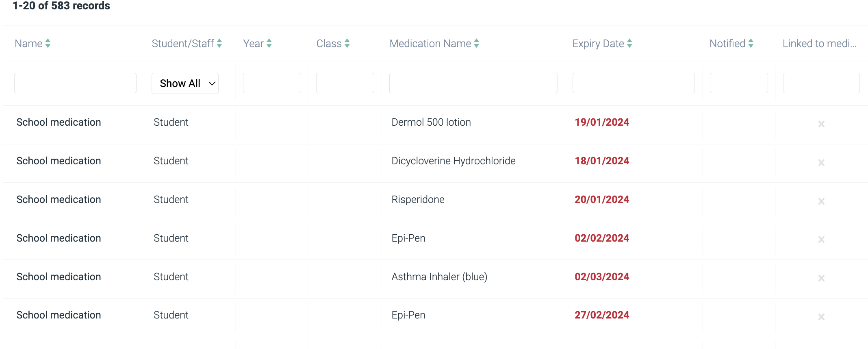Select School medication in Dermol 500 lotion row
Image resolution: width=868 pixels, height=349 pixels.
(59, 122)
